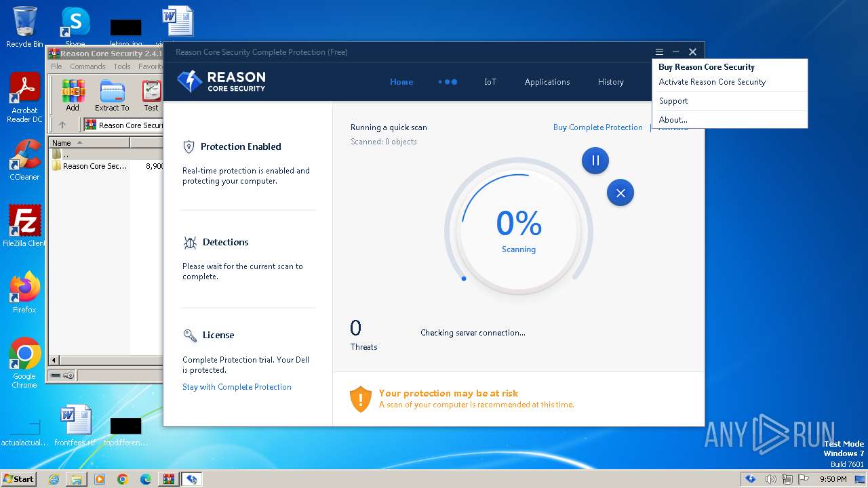Open File Explorer from taskbar
This screenshot has width=868, height=488.
tap(77, 479)
